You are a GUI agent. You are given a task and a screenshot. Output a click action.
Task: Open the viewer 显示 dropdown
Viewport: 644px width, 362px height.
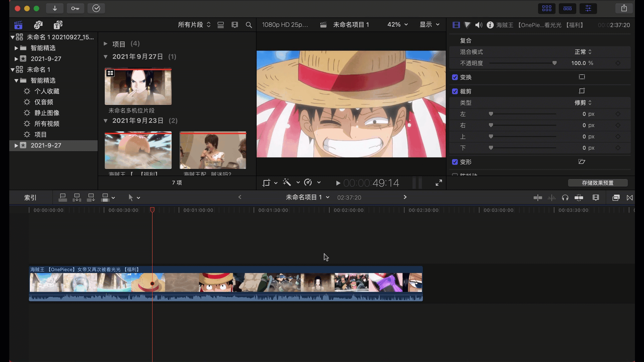click(x=429, y=24)
